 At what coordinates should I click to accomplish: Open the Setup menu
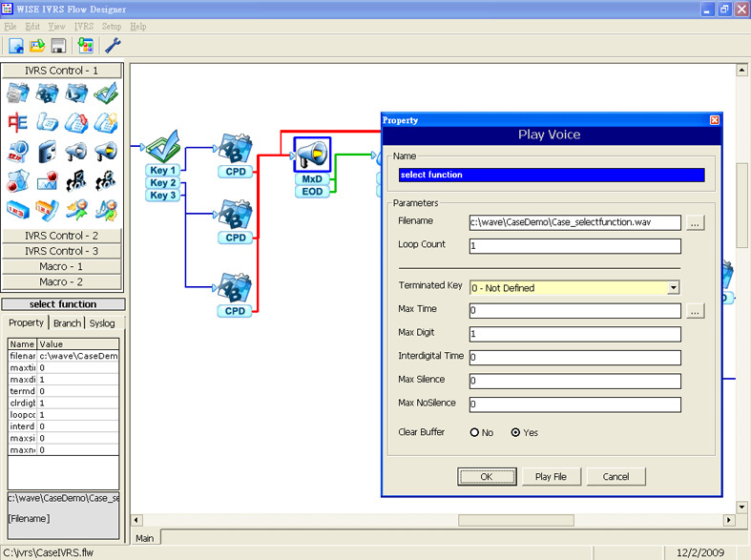[112, 27]
